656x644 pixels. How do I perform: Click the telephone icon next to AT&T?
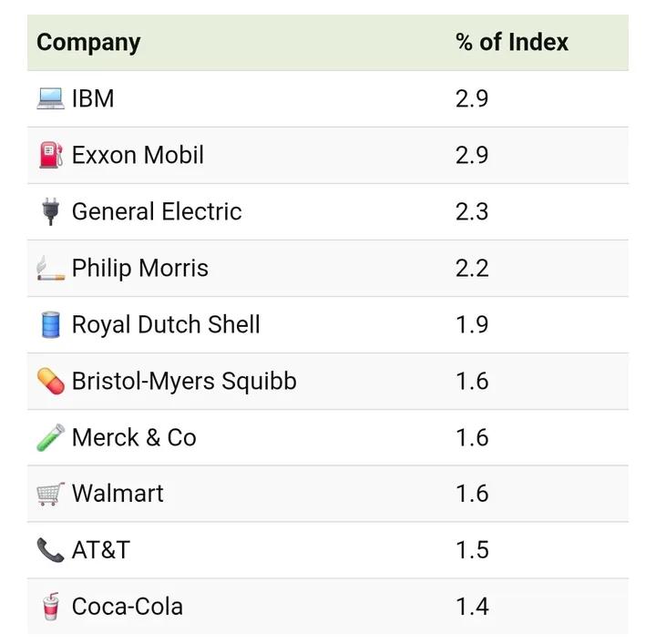pos(50,550)
